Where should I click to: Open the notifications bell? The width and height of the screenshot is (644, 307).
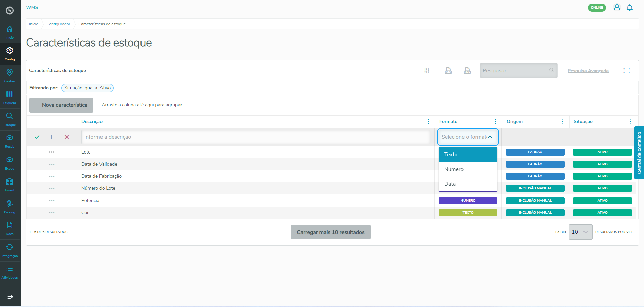pyautogui.click(x=630, y=7)
